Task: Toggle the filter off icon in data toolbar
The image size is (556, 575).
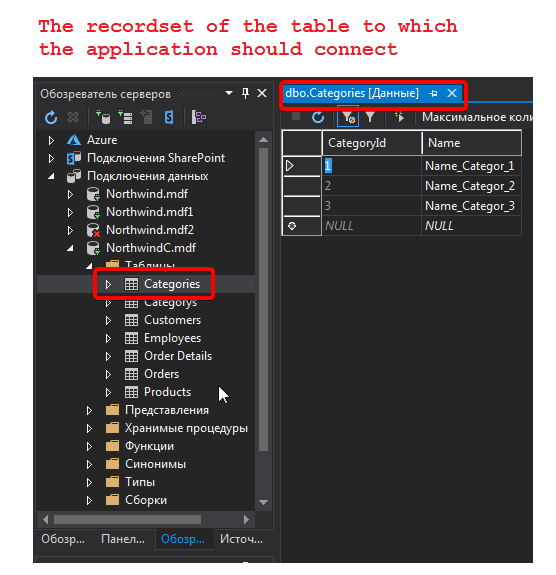Action: [x=348, y=117]
